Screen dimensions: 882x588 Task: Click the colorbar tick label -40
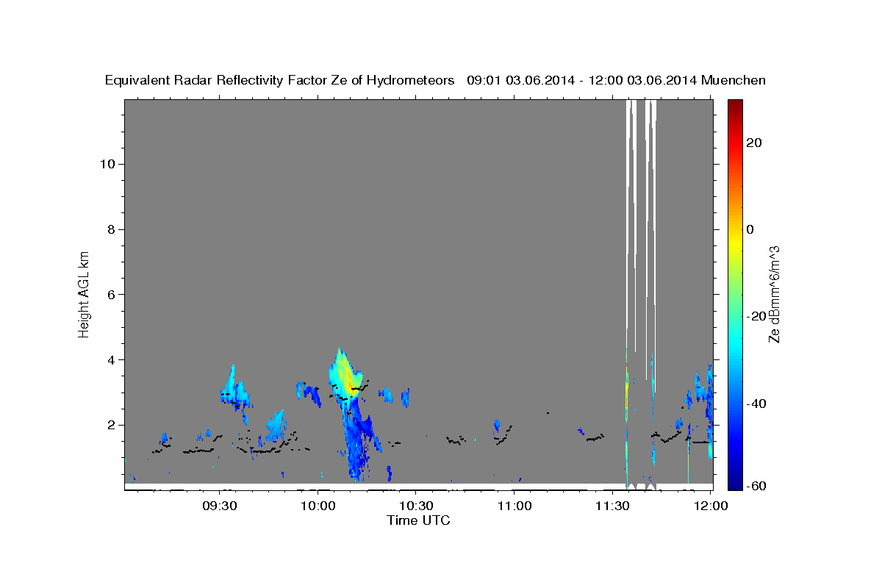(x=756, y=404)
